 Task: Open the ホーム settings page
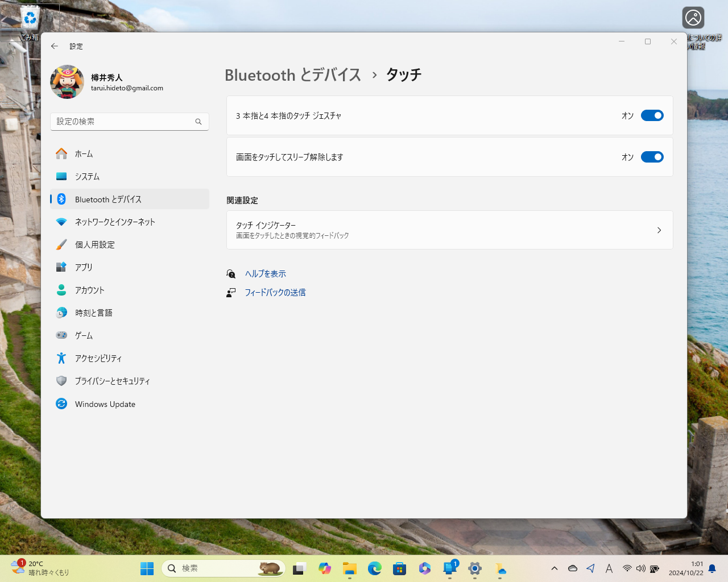coord(130,153)
